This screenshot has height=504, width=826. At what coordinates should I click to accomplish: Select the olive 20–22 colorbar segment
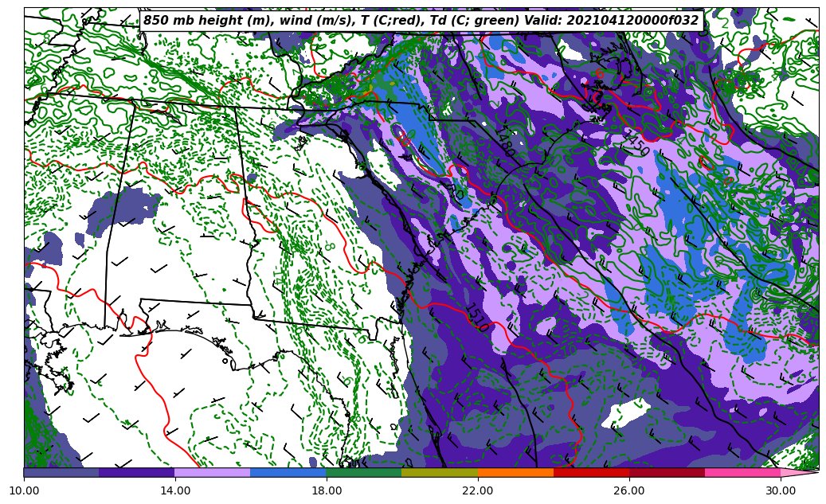click(x=440, y=472)
